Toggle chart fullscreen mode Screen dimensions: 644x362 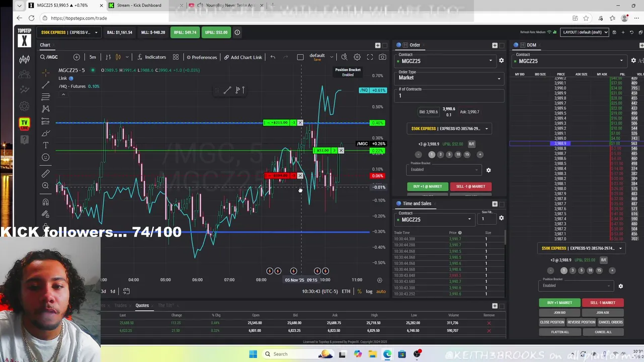(370, 57)
